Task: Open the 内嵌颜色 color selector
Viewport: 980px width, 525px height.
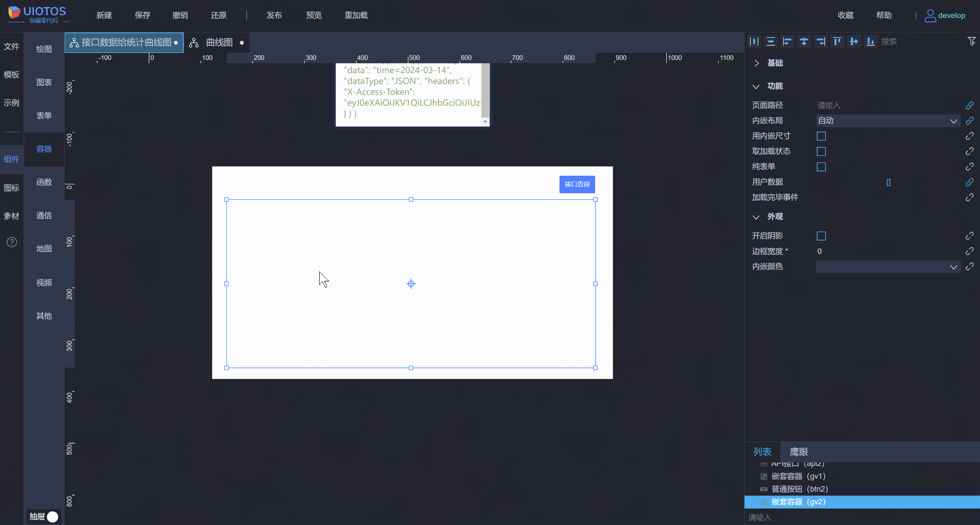Action: click(x=888, y=266)
